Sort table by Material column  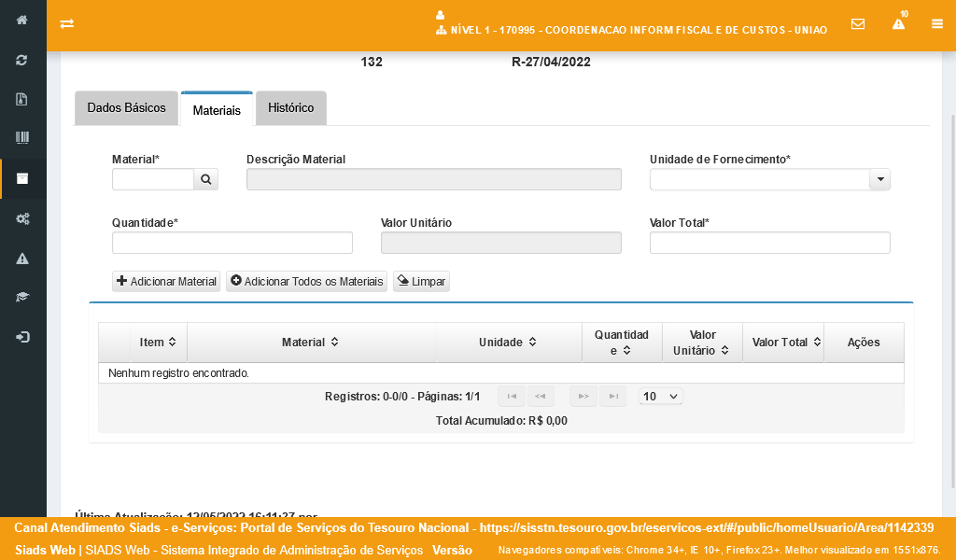(x=311, y=343)
